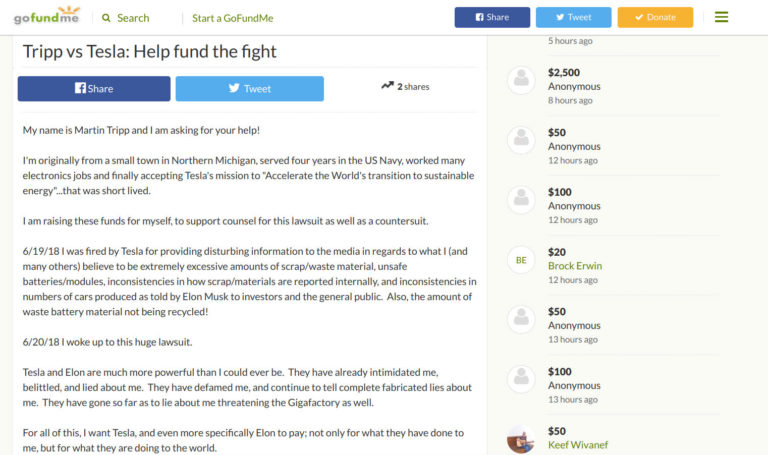Viewport: 768px width, 455px height.
Task: Click the search magnifier icon
Action: click(x=106, y=18)
